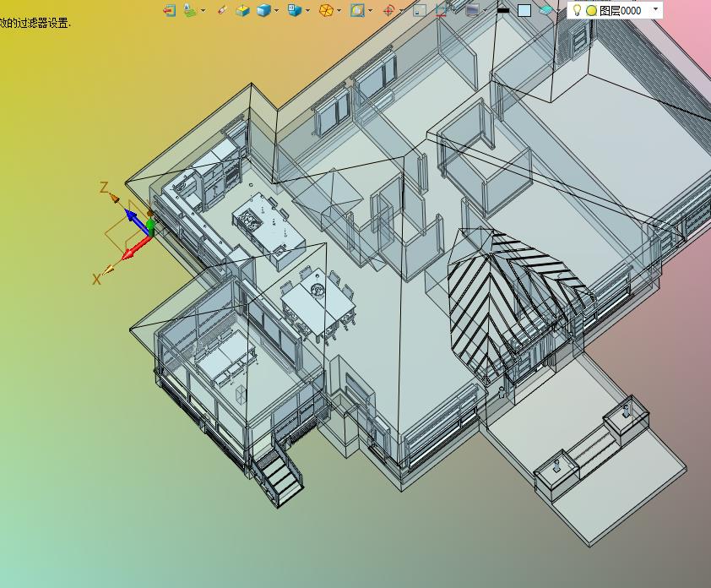Select the kitchen island in the model

pyautogui.click(x=269, y=231)
